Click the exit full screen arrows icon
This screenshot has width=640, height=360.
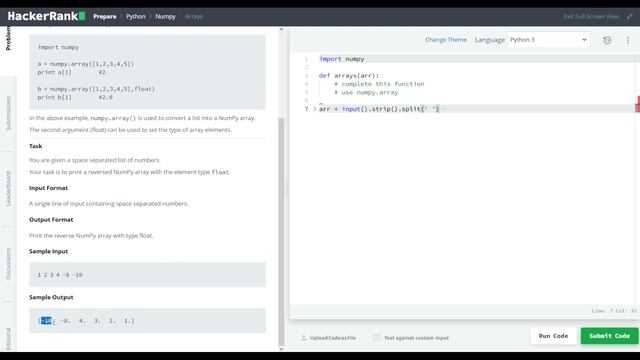629,16
